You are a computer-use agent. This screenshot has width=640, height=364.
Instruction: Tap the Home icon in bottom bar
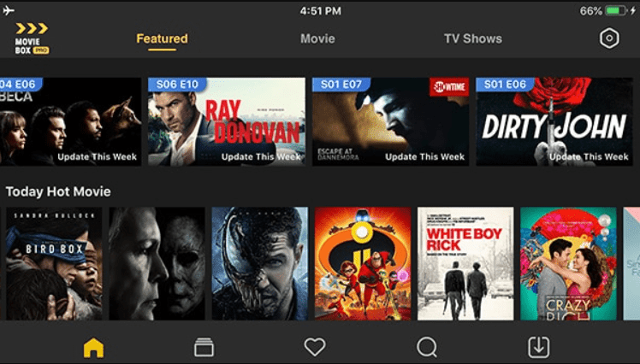point(93,348)
